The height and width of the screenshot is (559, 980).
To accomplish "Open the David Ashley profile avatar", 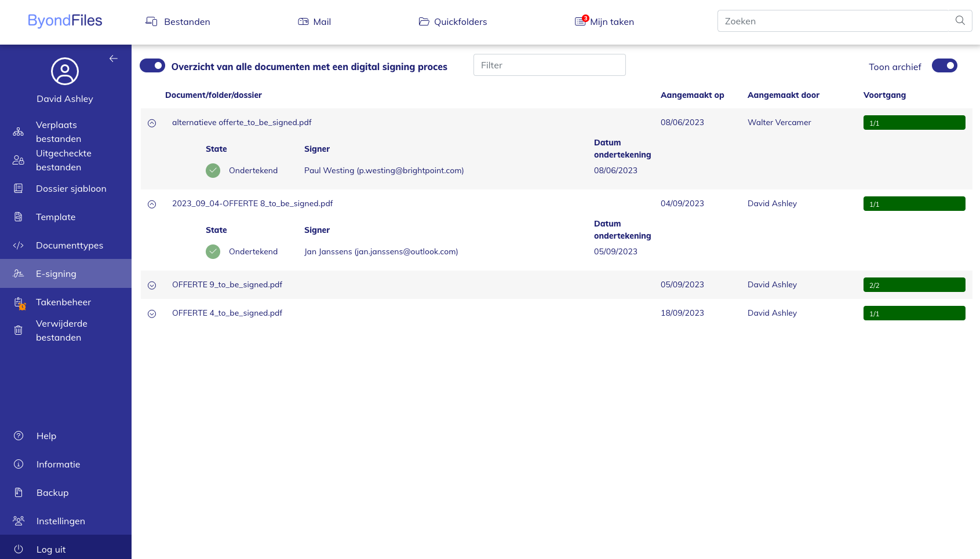I will 65,72.
